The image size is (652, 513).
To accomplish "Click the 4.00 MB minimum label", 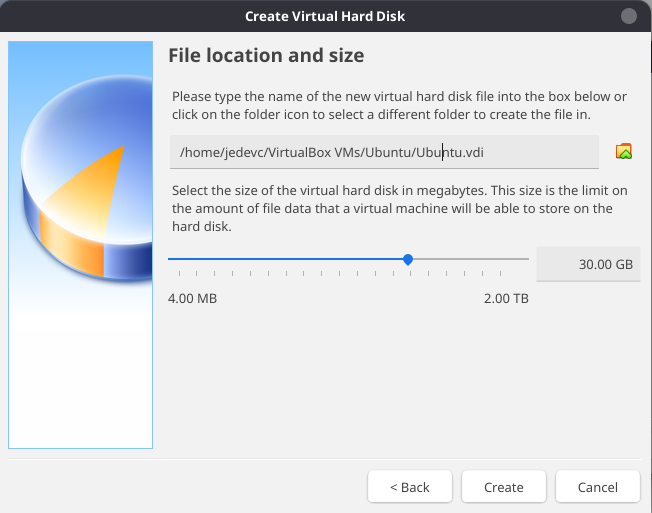I will click(193, 298).
